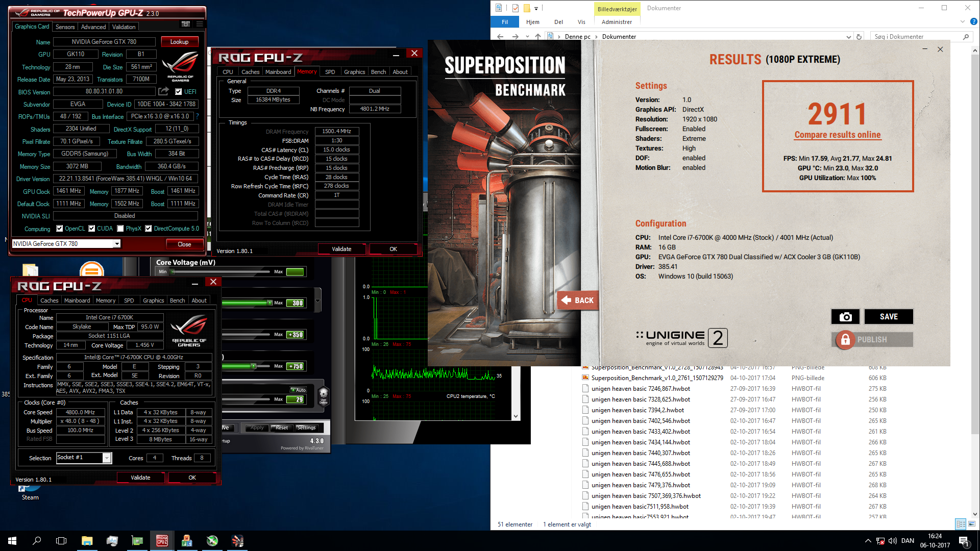Screen dimensions: 980x551
Task: Click Compare results online link
Action: coord(837,135)
